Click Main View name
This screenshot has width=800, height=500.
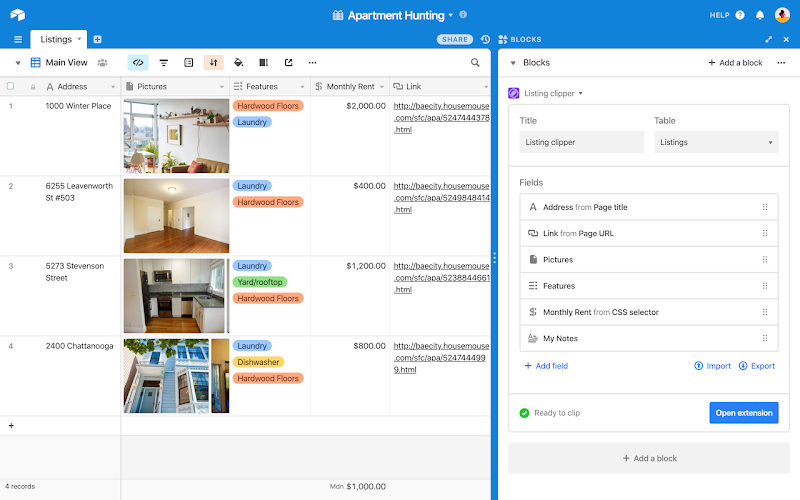click(x=66, y=63)
